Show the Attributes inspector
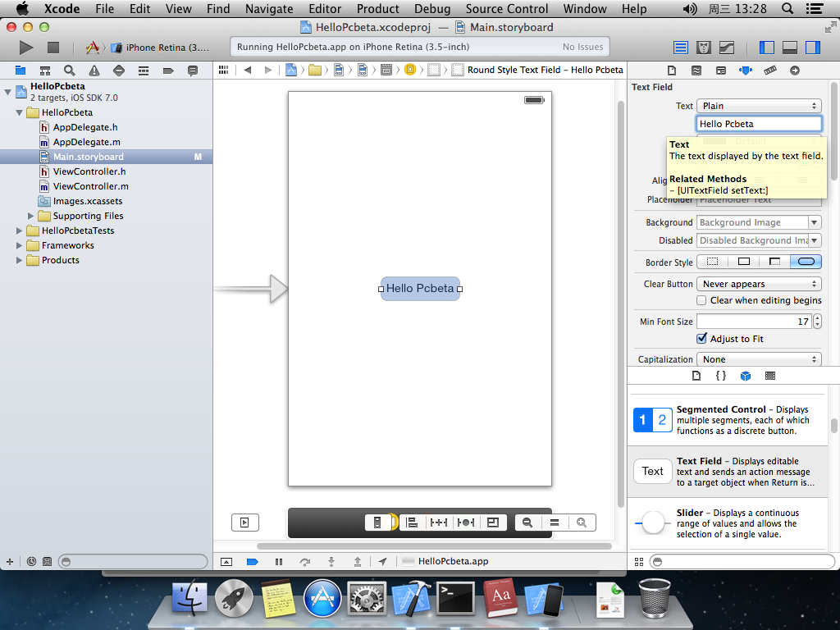This screenshot has width=840, height=630. [x=745, y=71]
